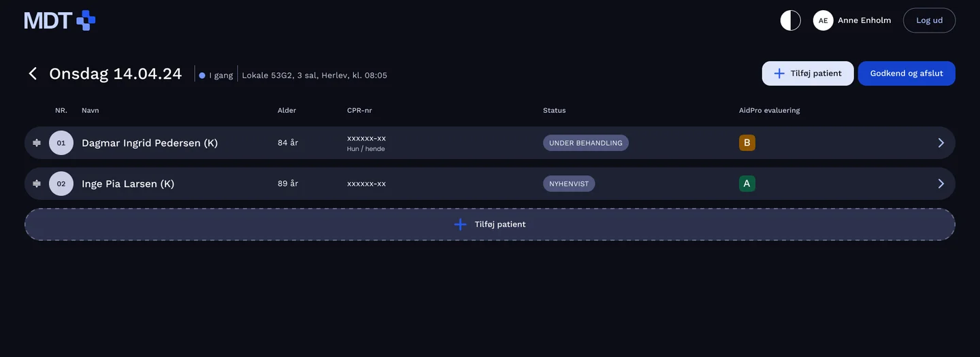
Task: Select patient Dagmar Ingrid Pedersen (K)
Action: point(150,143)
